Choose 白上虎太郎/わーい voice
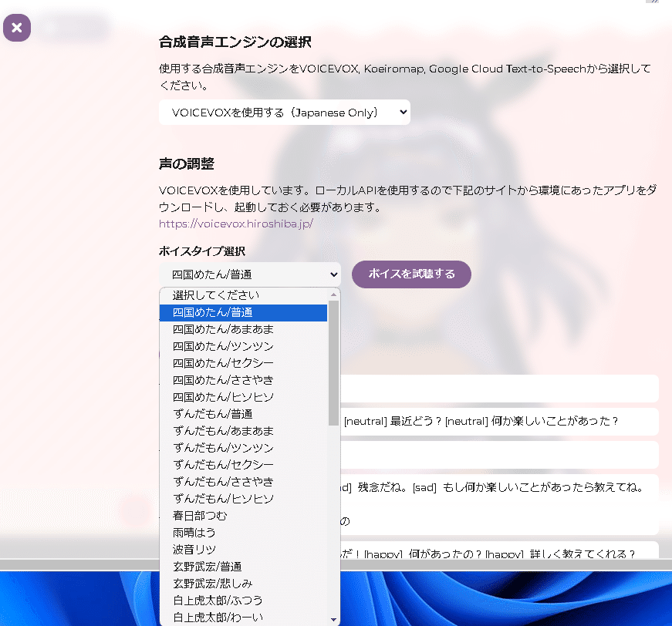This screenshot has height=626, width=672. 244,618
